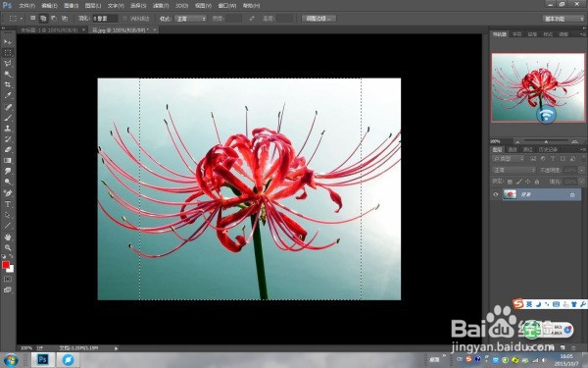
Task: Click the Refine Edge button
Action: [x=318, y=18]
